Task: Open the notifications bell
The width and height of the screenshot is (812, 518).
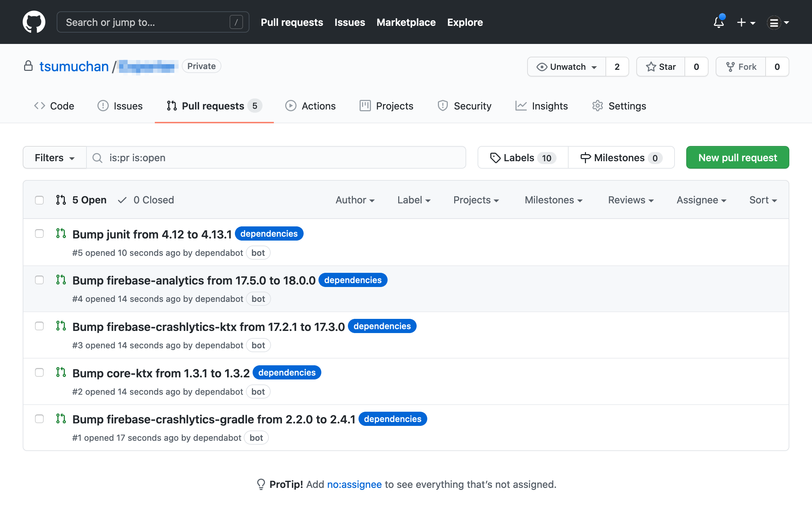Action: click(x=719, y=22)
